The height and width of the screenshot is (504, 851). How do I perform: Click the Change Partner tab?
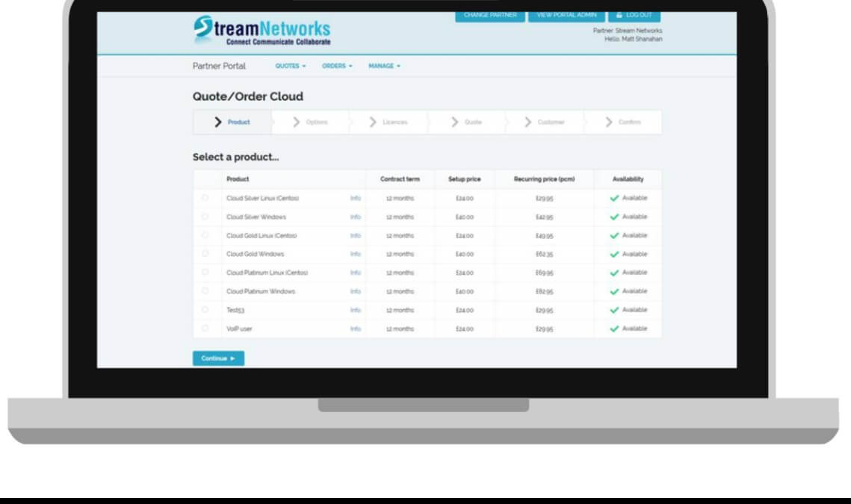[x=489, y=16]
